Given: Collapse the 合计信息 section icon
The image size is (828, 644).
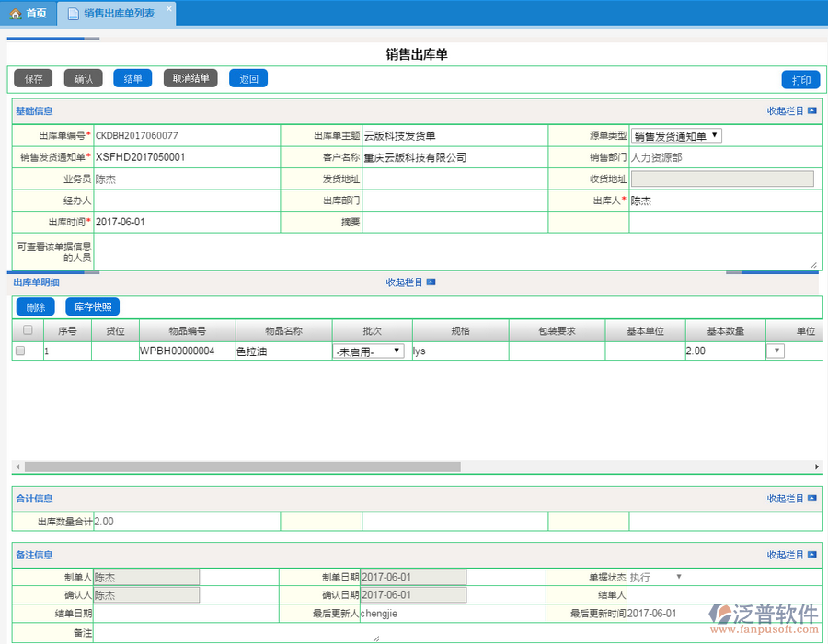Looking at the screenshot, I should [811, 499].
